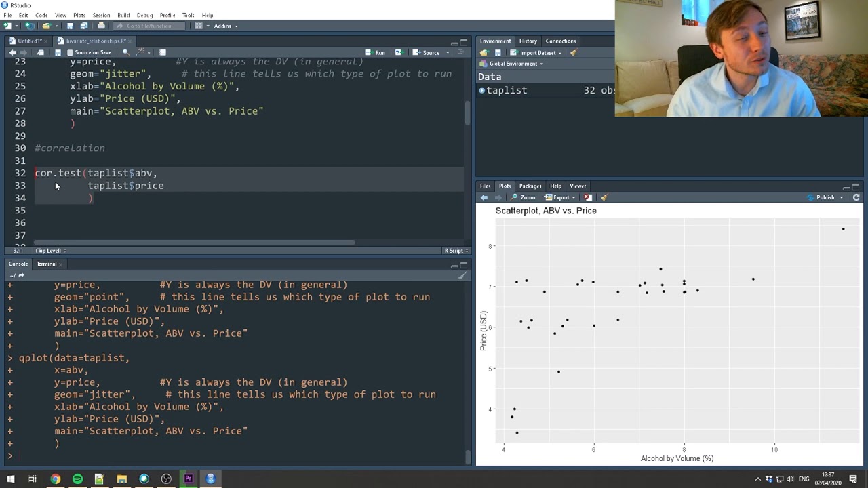Show source in new window icon
868x488 pixels.
[40, 52]
